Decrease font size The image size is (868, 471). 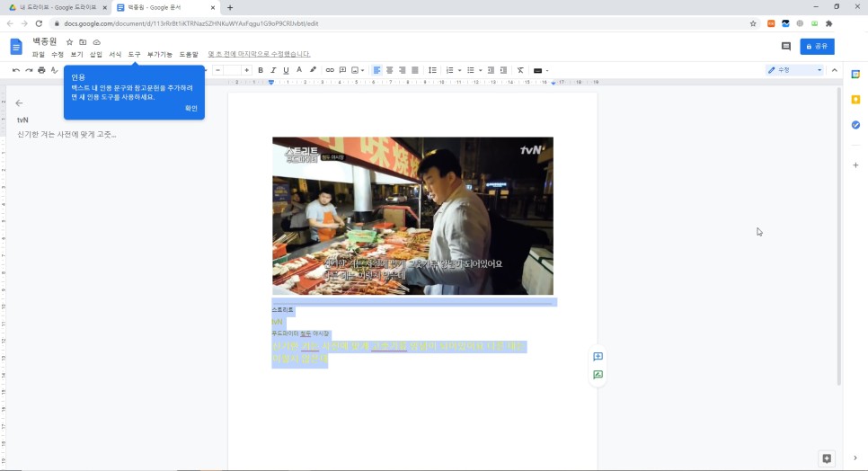218,70
